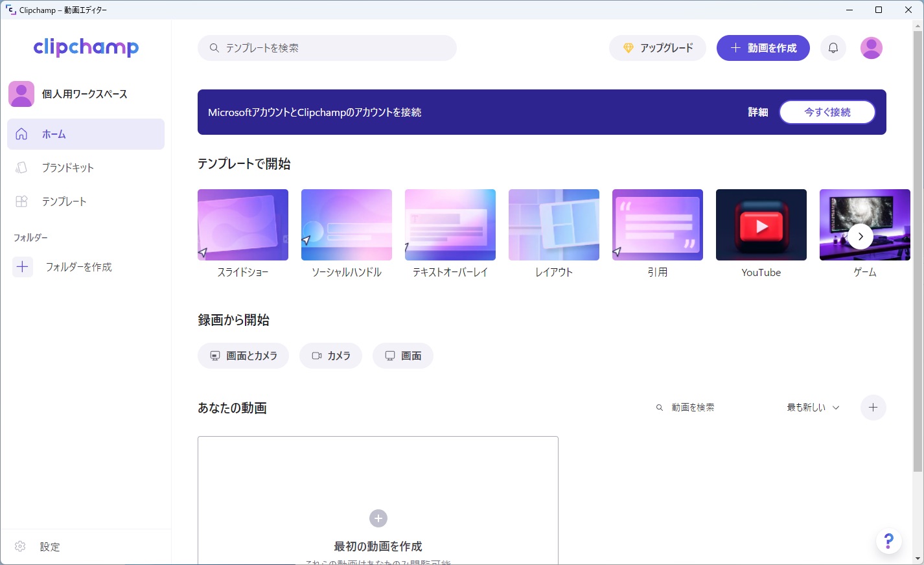Image resolution: width=924 pixels, height=565 pixels.
Task: Click the plus button beside video sort
Action: pyautogui.click(x=873, y=408)
